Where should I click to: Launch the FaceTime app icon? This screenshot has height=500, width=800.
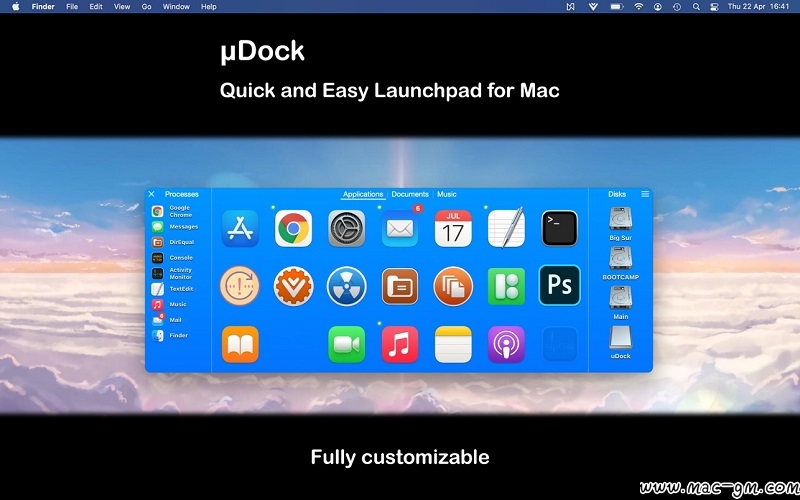coord(346,344)
